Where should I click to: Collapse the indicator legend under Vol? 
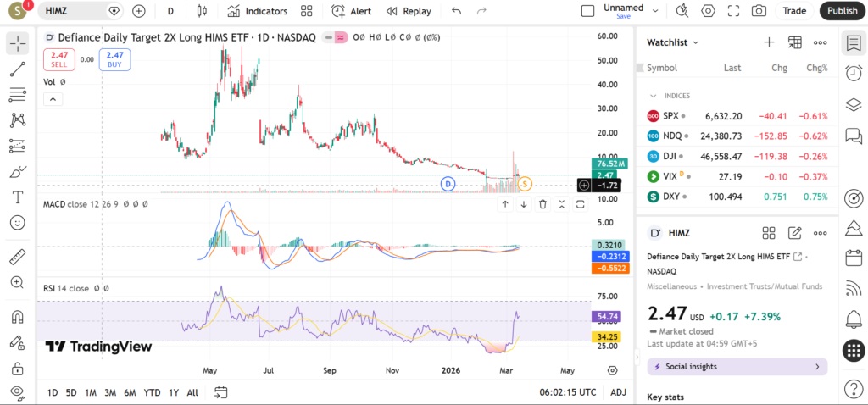pos(53,99)
